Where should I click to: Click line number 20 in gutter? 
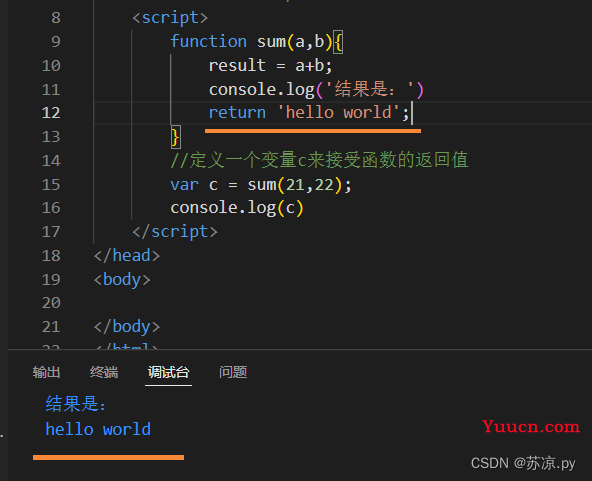click(x=51, y=303)
